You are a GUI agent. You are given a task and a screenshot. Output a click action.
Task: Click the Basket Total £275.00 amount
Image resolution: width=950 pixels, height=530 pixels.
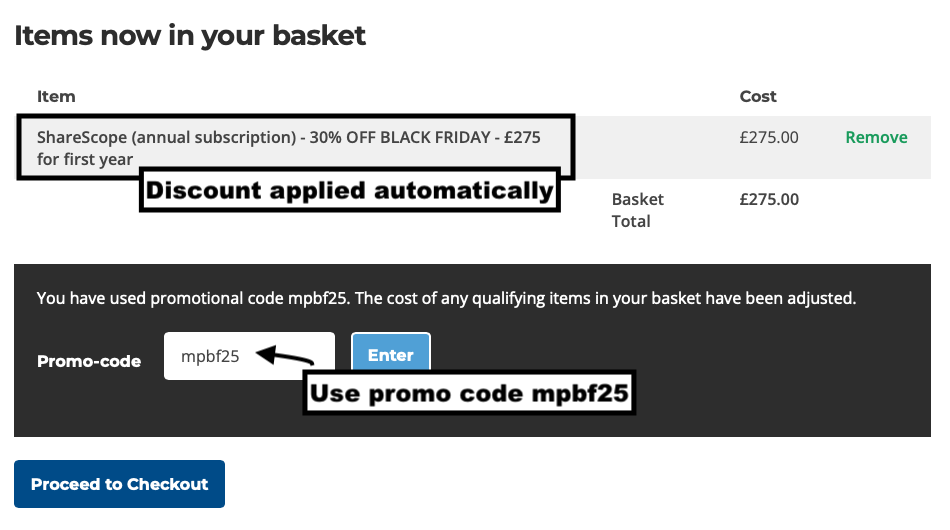pos(769,199)
